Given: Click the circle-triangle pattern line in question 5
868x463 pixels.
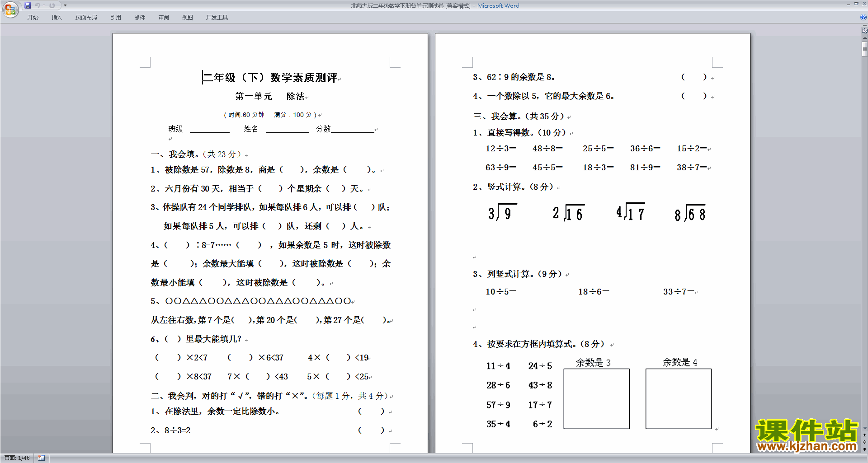Looking at the screenshot, I should pos(258,301).
